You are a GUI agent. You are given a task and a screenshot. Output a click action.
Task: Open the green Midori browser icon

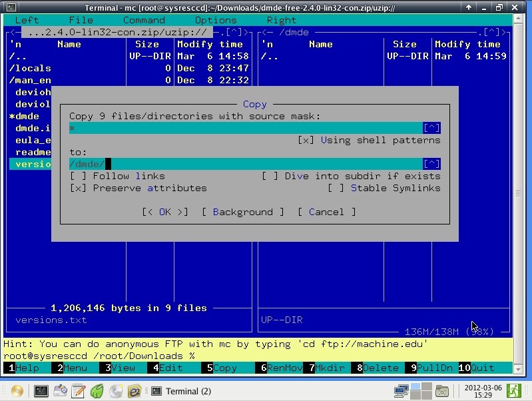(x=97, y=391)
